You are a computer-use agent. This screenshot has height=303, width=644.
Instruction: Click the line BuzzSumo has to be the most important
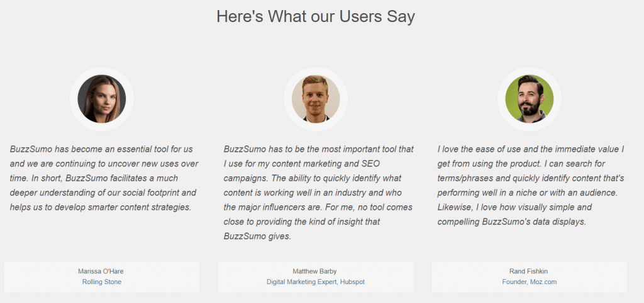pyautogui.click(x=319, y=149)
